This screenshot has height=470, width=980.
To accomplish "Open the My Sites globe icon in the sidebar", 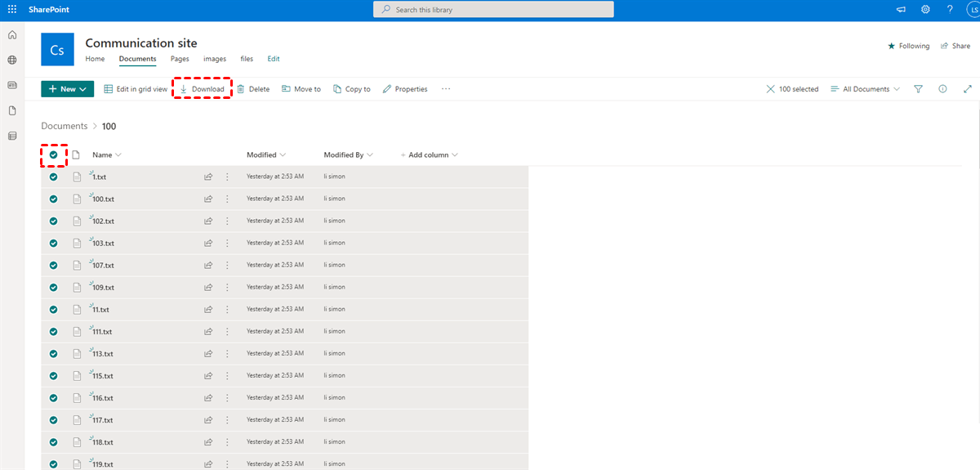I will (x=12, y=60).
